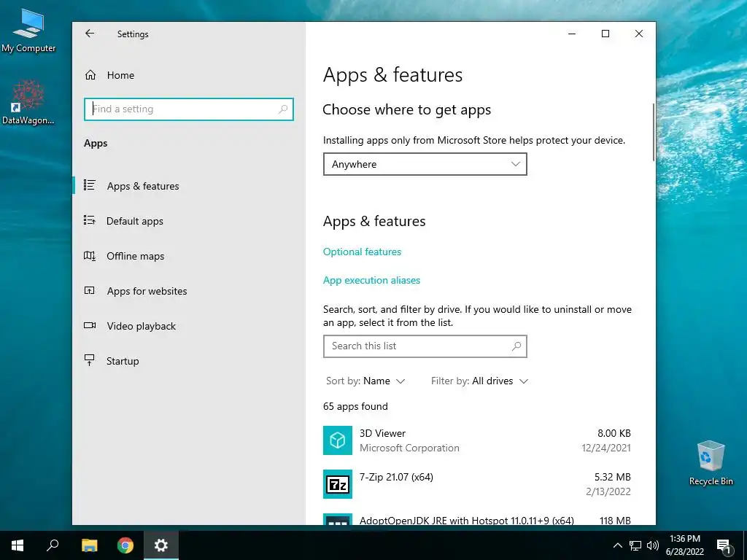The height and width of the screenshot is (560, 747).
Task: Click the 7-Zip app icon
Action: [x=338, y=484]
